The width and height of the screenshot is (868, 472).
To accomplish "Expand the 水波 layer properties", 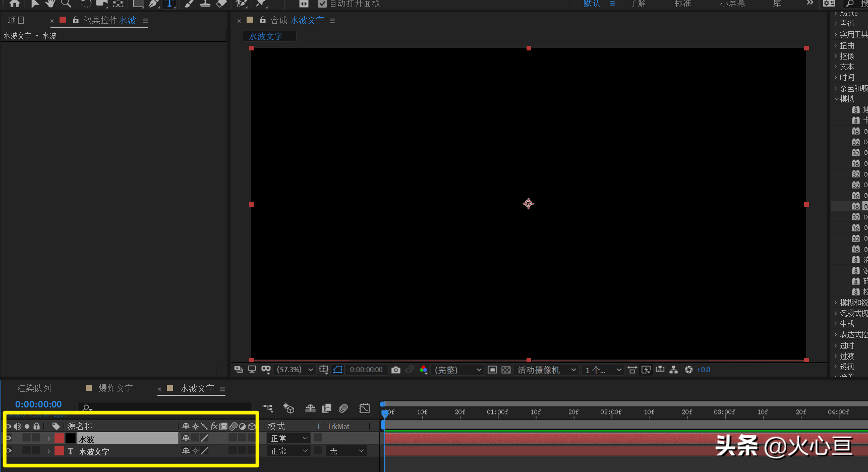I will tap(48, 439).
